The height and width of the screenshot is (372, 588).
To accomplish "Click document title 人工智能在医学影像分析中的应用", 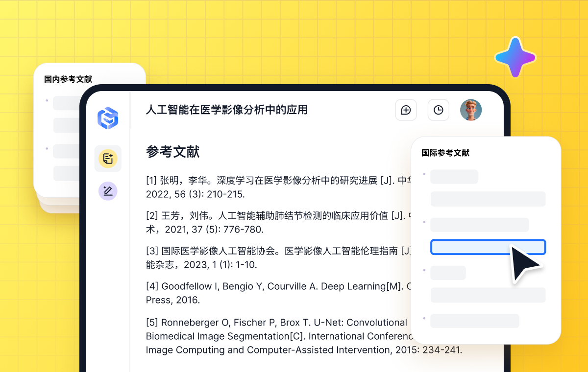I will point(227,110).
